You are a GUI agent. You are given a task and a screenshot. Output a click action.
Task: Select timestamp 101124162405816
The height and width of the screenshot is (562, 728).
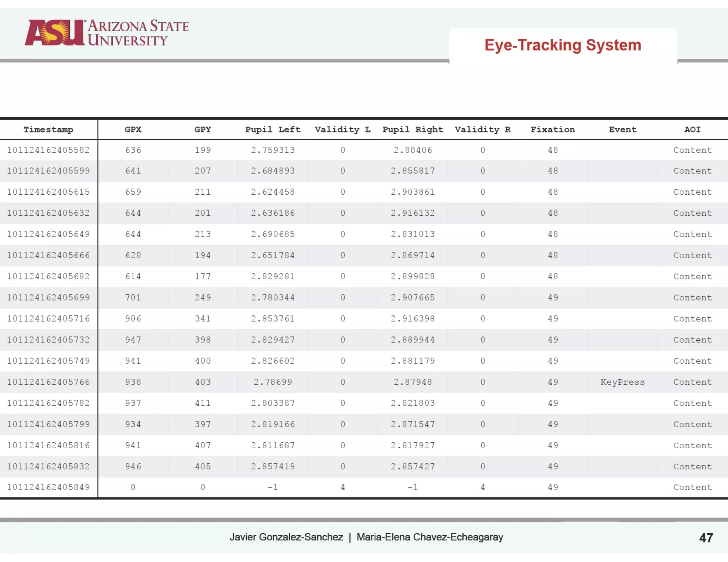(48, 445)
